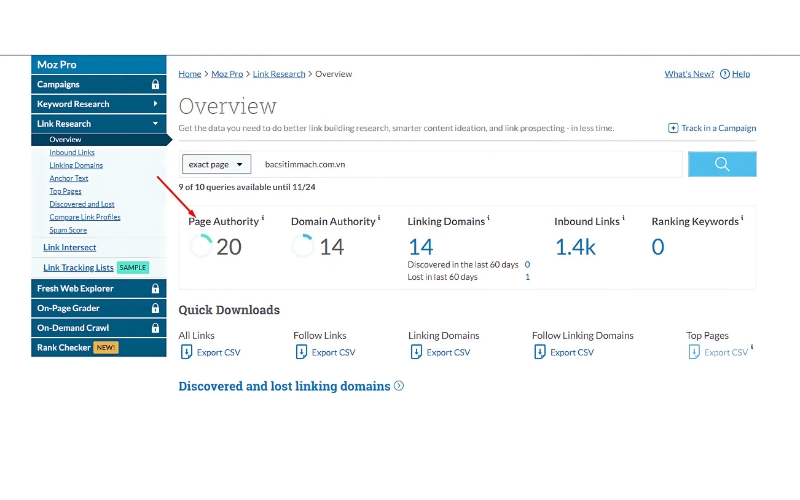
Task: Open Campaigns in sidebar
Action: (98, 84)
